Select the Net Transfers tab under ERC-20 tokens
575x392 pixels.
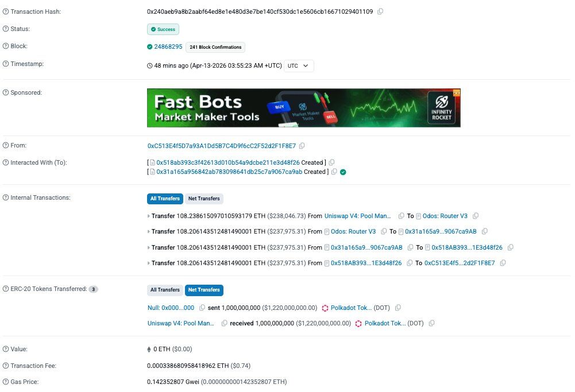204,290
